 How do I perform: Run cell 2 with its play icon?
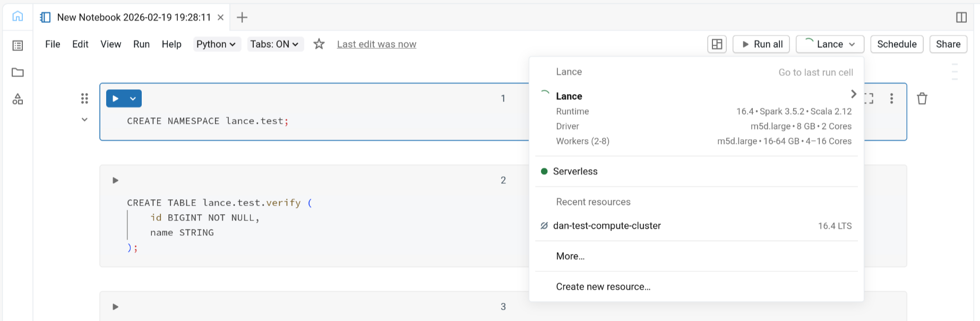tap(115, 181)
